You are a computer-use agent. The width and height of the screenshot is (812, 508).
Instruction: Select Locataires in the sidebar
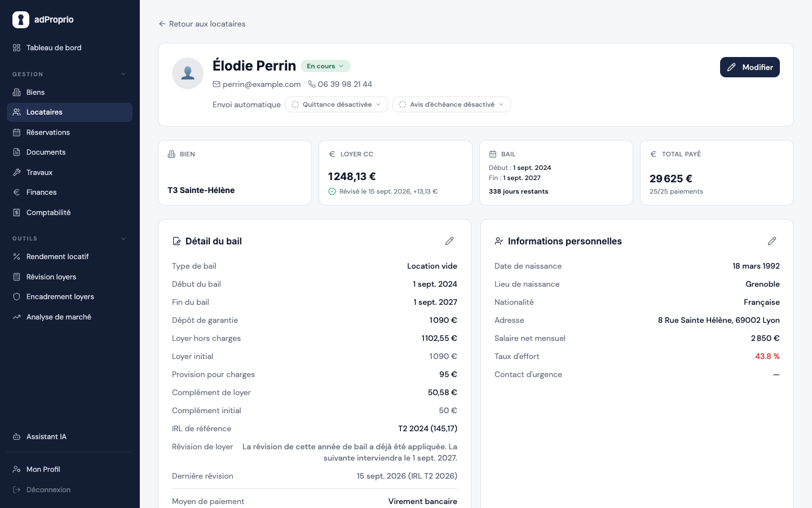(69, 112)
